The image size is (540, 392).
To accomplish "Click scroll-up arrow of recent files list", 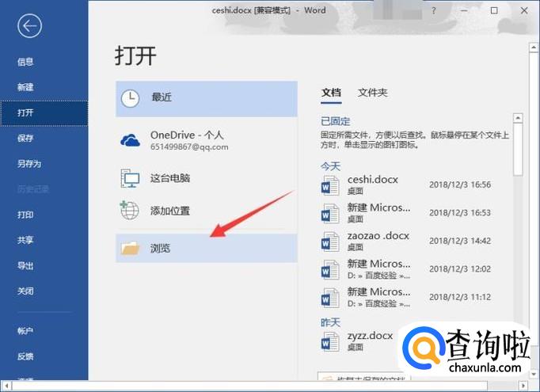I will [518, 118].
